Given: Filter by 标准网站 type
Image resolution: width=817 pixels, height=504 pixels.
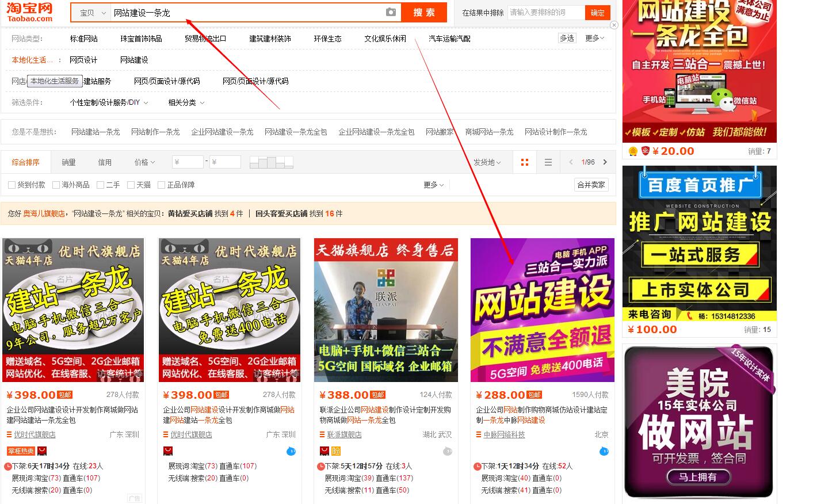Looking at the screenshot, I should 83,39.
